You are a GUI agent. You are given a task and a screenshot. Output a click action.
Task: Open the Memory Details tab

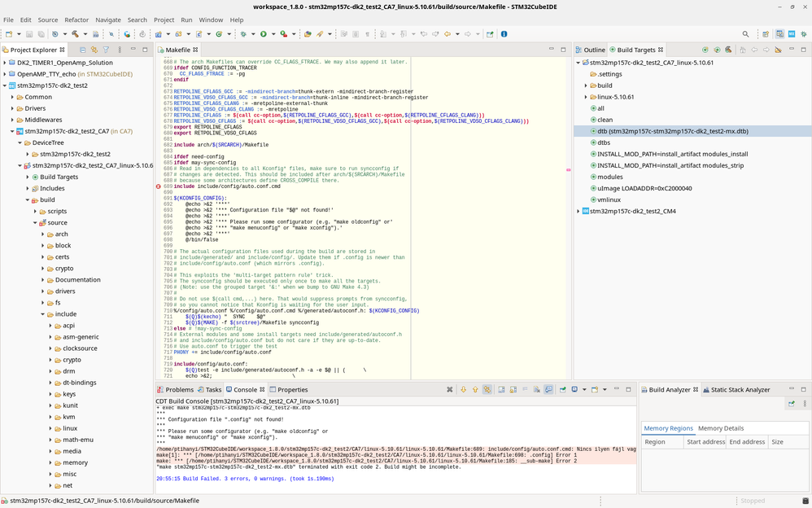(721, 428)
